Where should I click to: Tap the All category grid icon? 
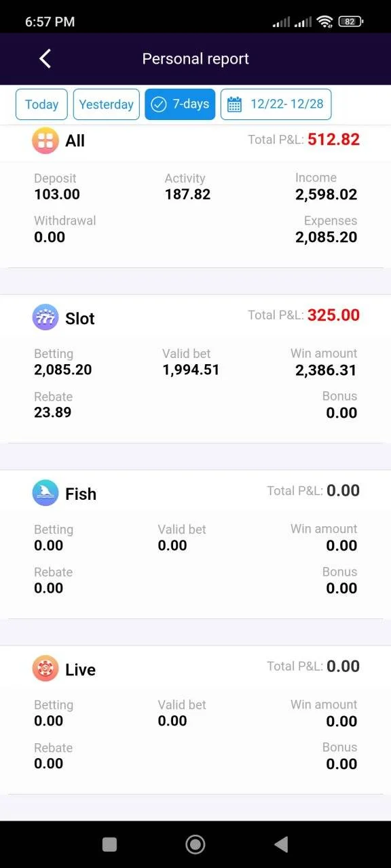point(45,141)
